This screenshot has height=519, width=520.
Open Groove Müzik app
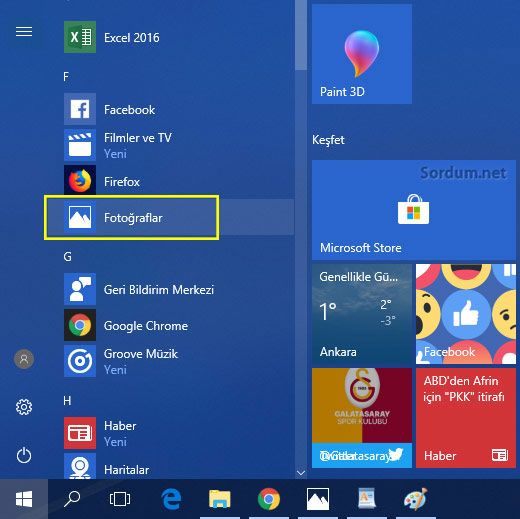170,361
